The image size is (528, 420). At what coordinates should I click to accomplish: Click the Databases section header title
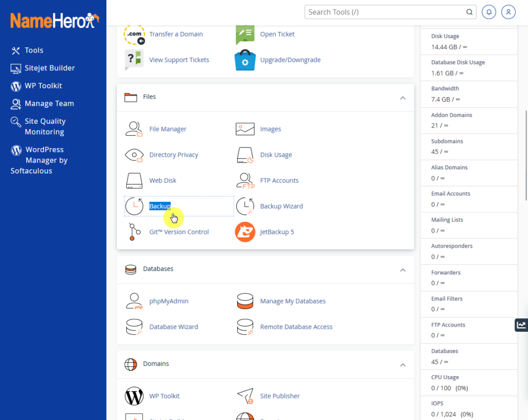click(158, 269)
